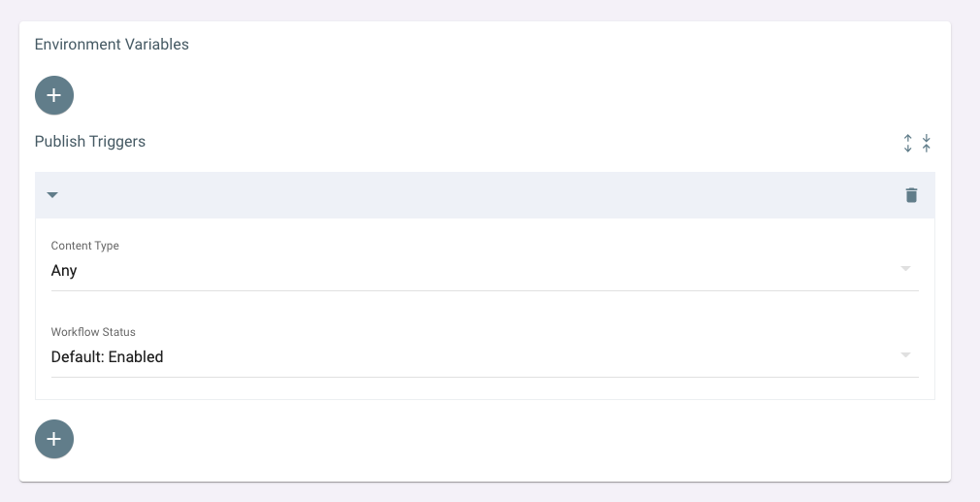
Task: Open the Content Type dropdown arrow
Action: 905,268
